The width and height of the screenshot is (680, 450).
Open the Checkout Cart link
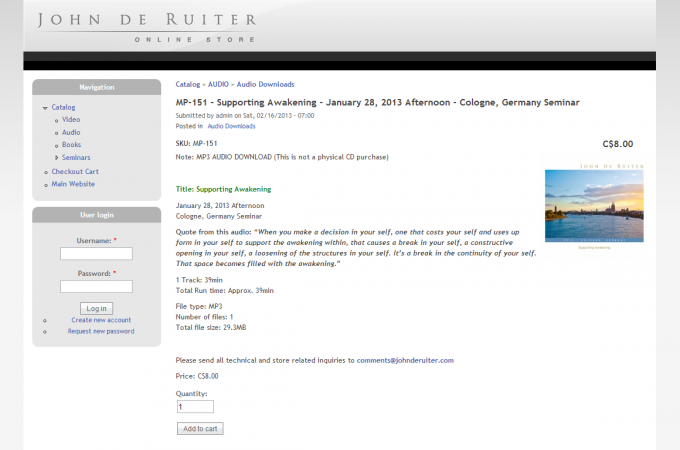pos(75,171)
